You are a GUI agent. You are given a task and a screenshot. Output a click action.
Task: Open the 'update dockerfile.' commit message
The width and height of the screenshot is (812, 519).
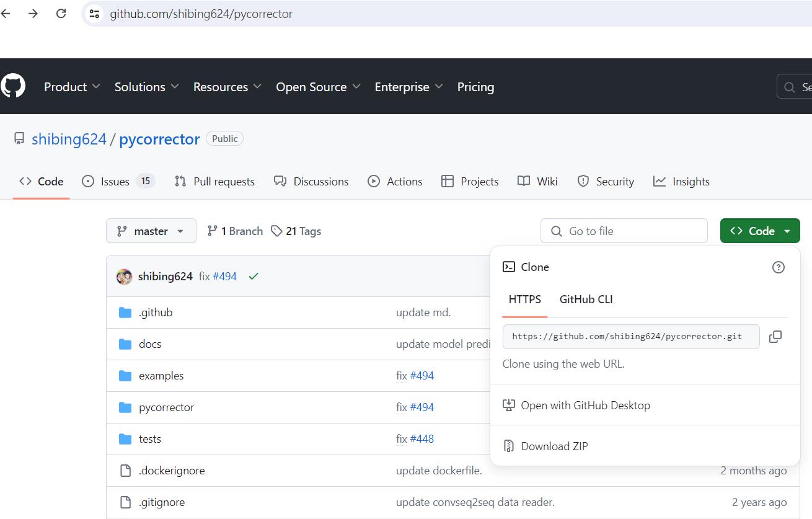click(439, 471)
